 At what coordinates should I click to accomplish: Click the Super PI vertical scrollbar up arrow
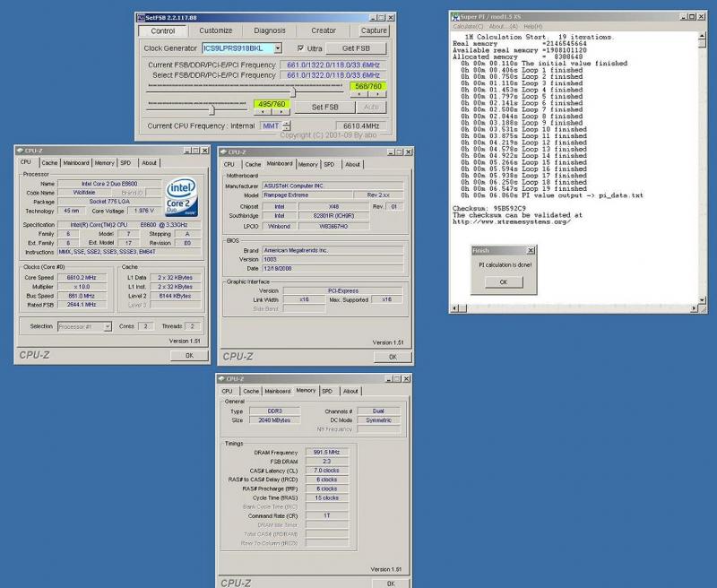pos(703,35)
